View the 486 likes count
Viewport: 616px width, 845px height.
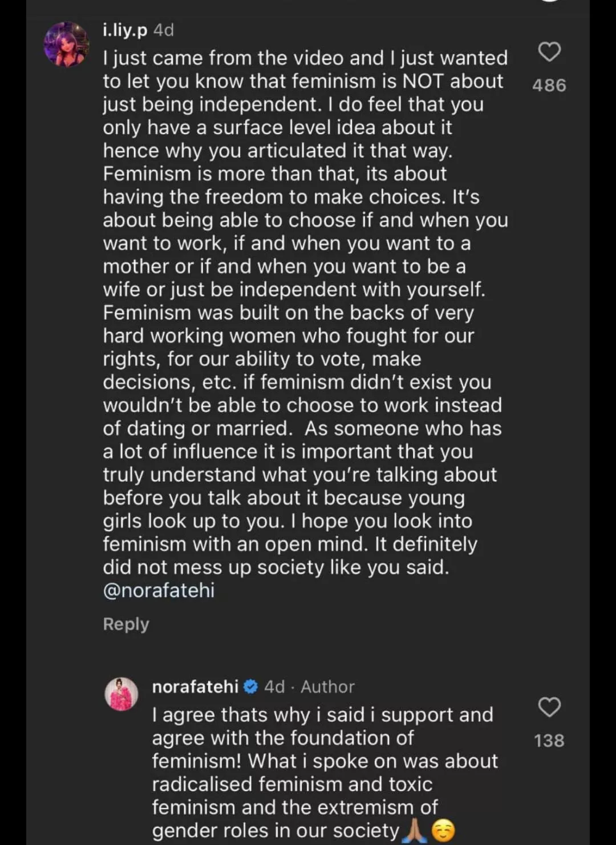[x=549, y=86]
